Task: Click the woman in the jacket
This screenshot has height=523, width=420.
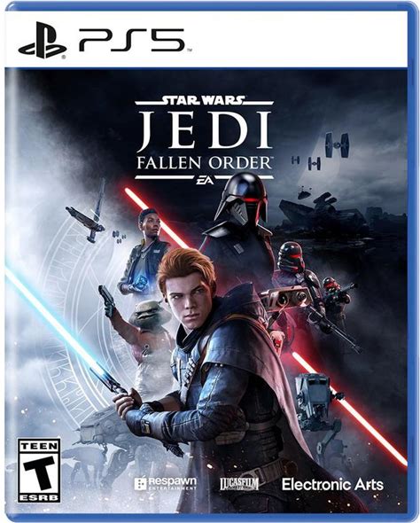Action: click(144, 252)
